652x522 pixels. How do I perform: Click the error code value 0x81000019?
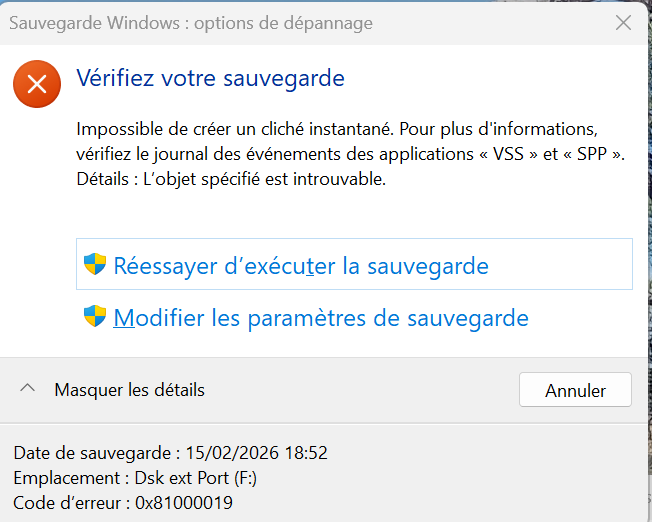tap(185, 503)
